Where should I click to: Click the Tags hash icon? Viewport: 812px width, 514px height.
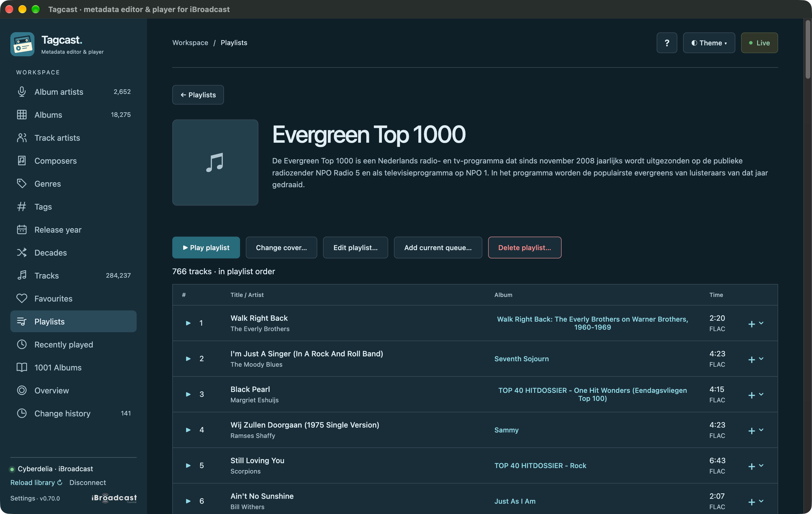pos(22,206)
